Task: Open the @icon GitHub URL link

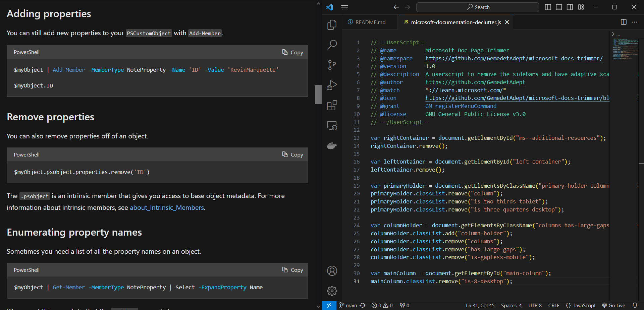Action: 517,98
